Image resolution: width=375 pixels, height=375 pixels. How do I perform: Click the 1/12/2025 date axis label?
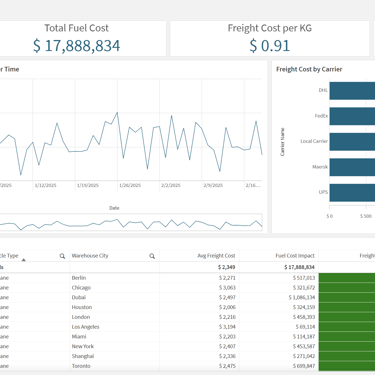click(x=46, y=185)
